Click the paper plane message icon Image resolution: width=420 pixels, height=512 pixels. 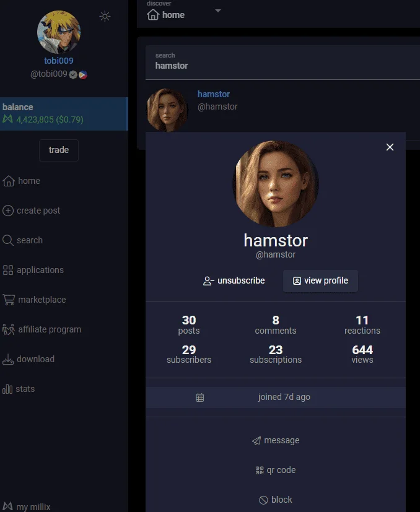pos(256,441)
